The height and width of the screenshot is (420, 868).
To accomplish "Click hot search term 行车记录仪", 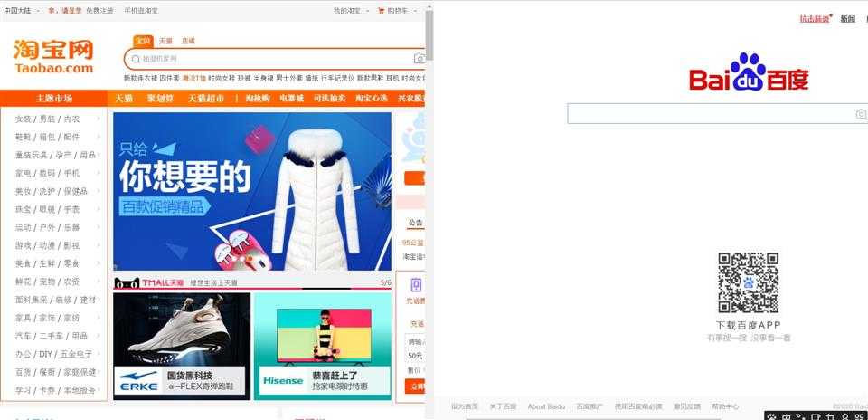I will [x=337, y=78].
